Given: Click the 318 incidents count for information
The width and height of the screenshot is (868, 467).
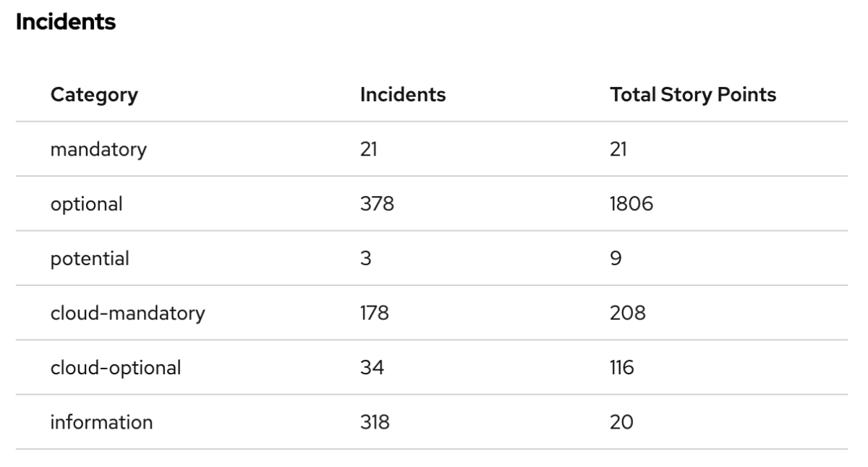Looking at the screenshot, I should coord(375,422).
